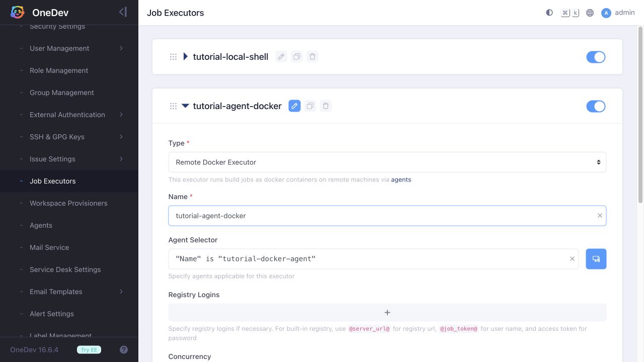Disable the tutorial-local-shell executor toggle
Screen dimensions: 644x362
coord(596,57)
